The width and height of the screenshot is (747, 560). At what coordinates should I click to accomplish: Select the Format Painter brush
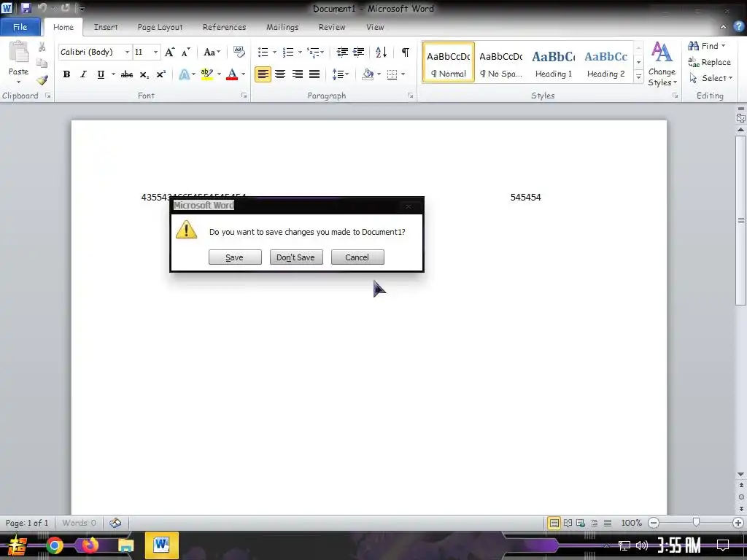point(42,80)
